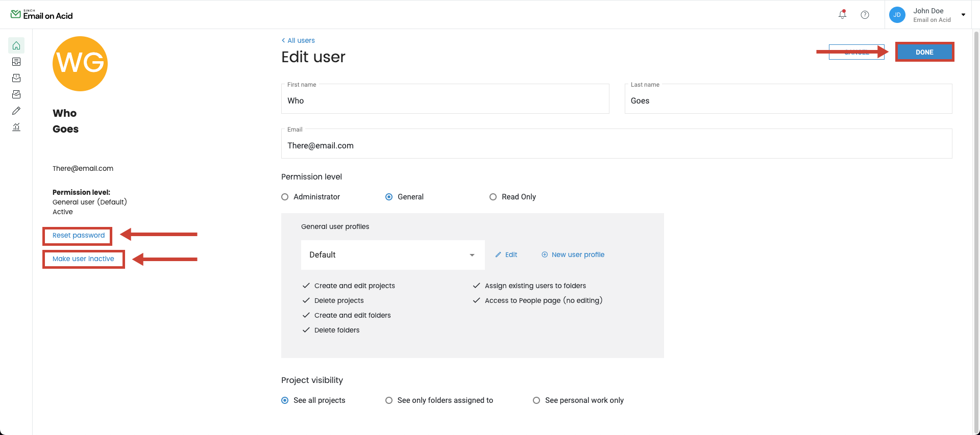This screenshot has height=435, width=980.
Task: View Analytics via chart icon
Action: (16, 127)
